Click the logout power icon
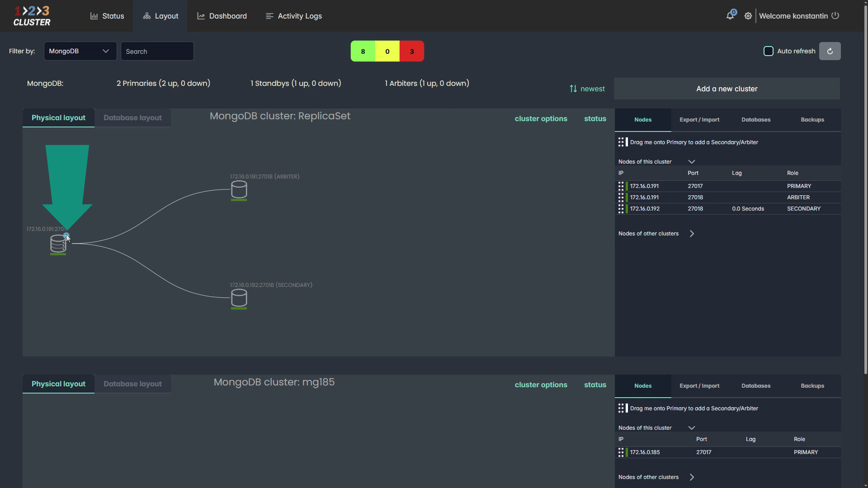The width and height of the screenshot is (868, 488). click(835, 15)
